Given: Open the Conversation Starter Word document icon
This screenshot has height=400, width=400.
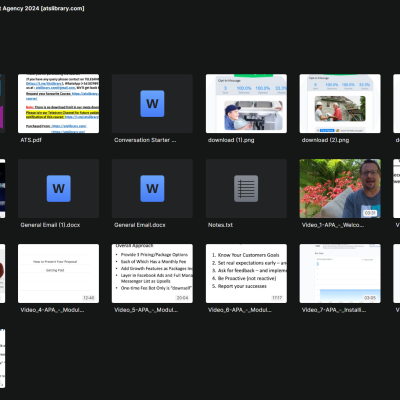Looking at the screenshot, I should tap(152, 103).
